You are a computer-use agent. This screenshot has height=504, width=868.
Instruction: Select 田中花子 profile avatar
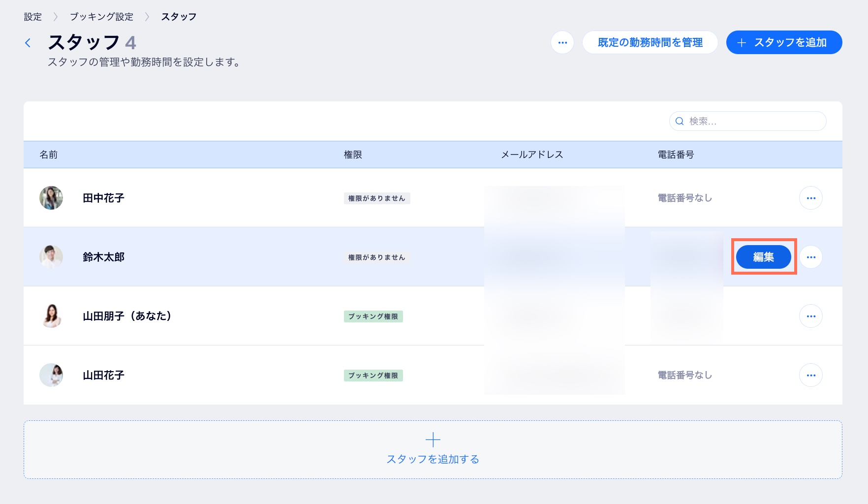51,198
